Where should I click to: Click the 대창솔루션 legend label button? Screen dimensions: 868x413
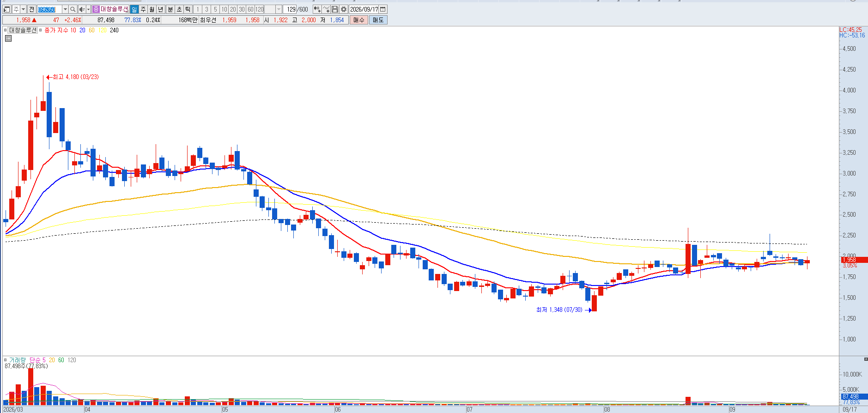23,30
